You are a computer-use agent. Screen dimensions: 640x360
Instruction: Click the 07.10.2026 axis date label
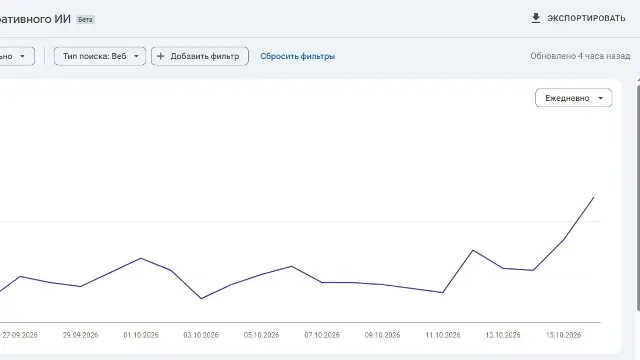coord(322,335)
